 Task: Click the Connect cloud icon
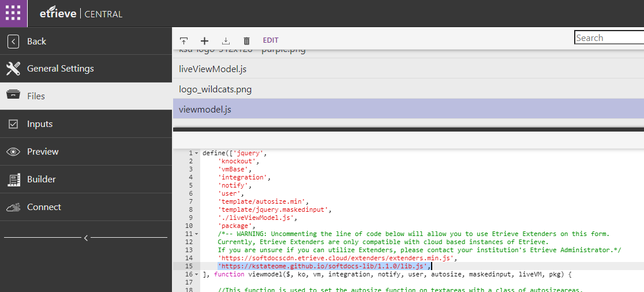pyautogui.click(x=13, y=207)
